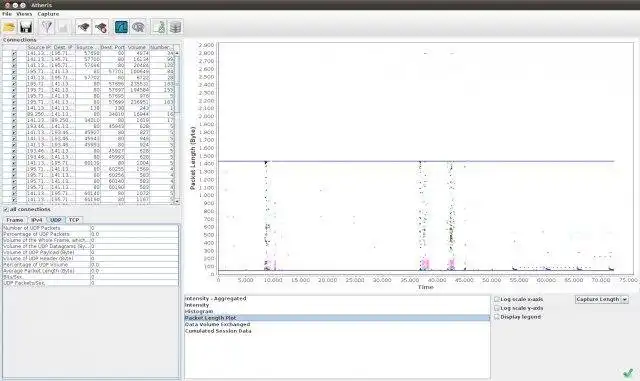Select the UDP tab
Image resolution: width=640 pixels, height=381 pixels.
56,220
